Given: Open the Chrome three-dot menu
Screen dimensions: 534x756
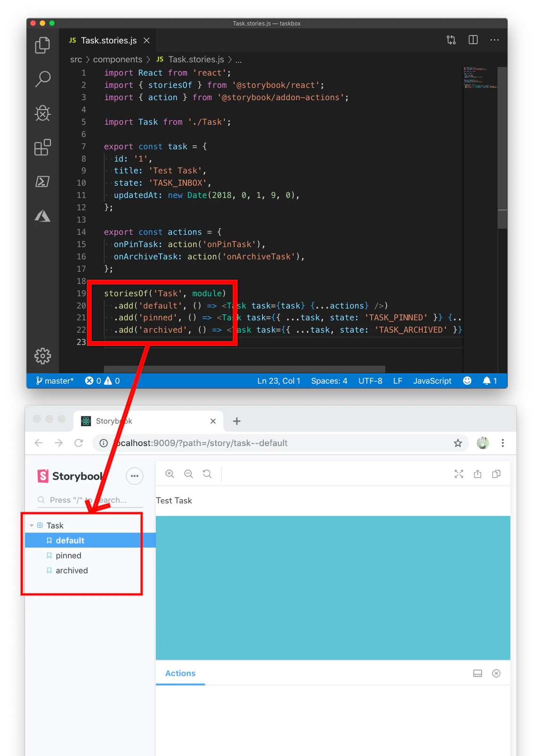Looking at the screenshot, I should (503, 443).
